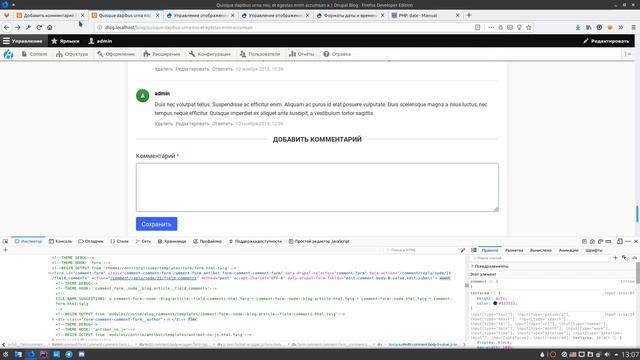Switch to the Шрифты sidebar tab

pyautogui.click(x=593, y=250)
